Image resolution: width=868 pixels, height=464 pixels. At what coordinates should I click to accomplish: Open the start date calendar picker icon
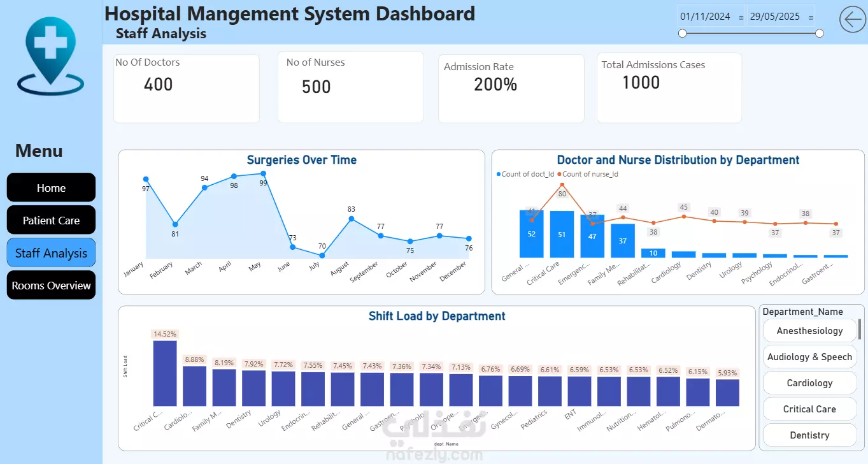click(741, 18)
